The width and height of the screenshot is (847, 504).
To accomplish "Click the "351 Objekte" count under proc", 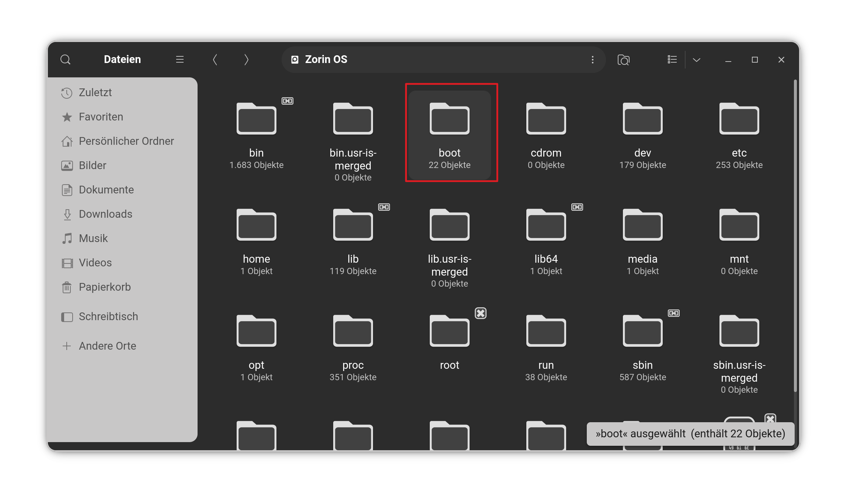I will click(353, 377).
